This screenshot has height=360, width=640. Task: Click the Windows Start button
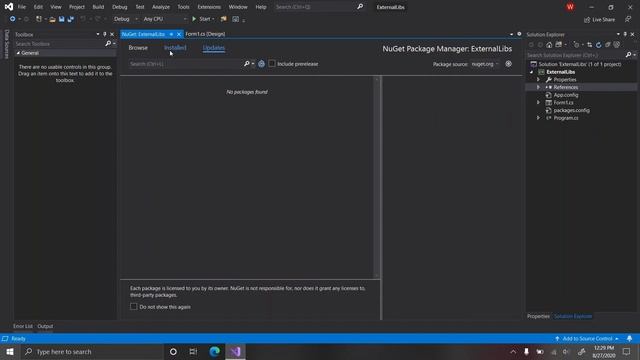coord(10,351)
